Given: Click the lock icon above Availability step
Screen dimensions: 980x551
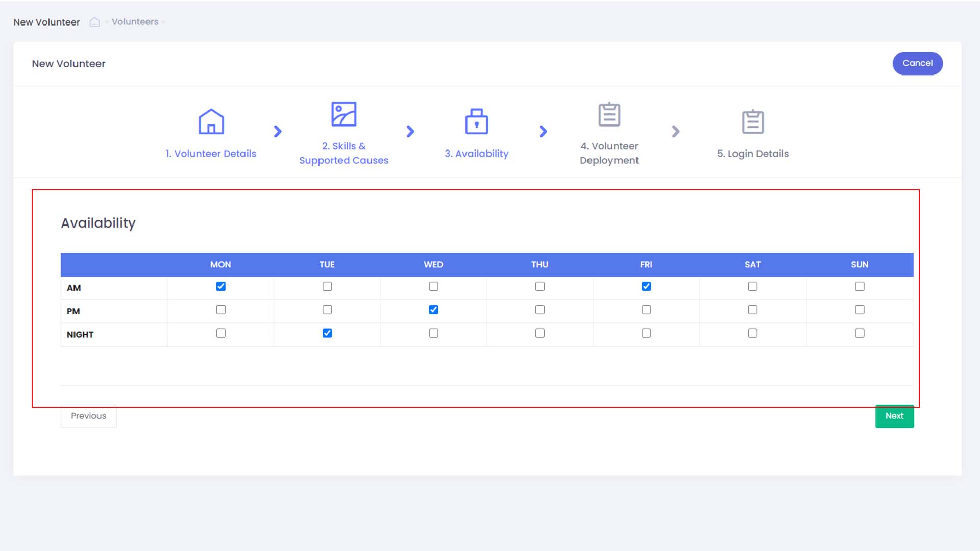Looking at the screenshot, I should (476, 121).
